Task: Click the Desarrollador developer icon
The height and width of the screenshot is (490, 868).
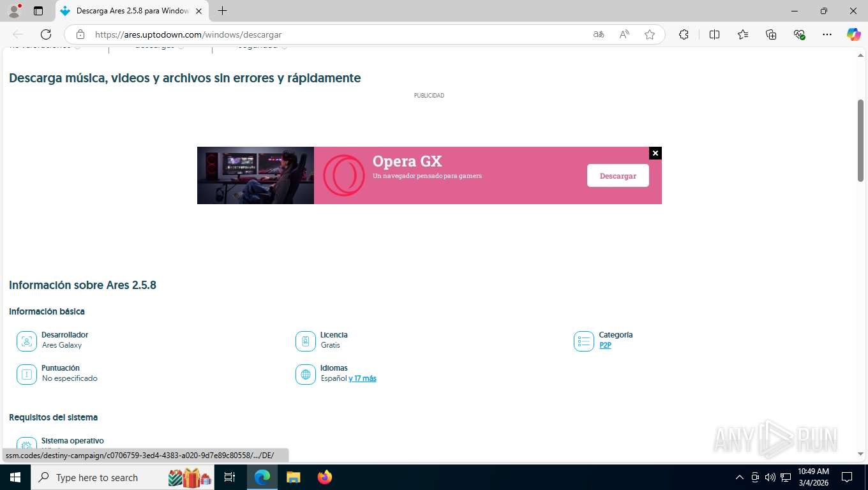Action: point(27,341)
